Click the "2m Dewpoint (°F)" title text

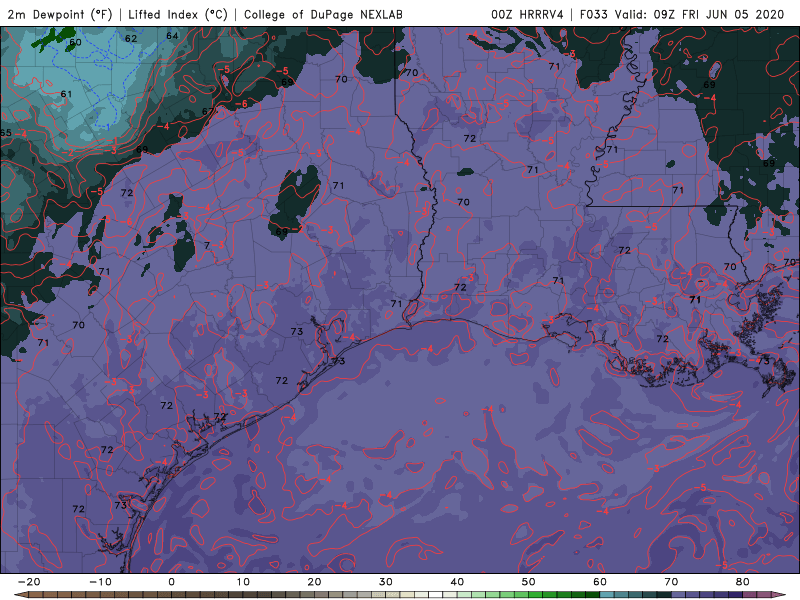[60, 15]
